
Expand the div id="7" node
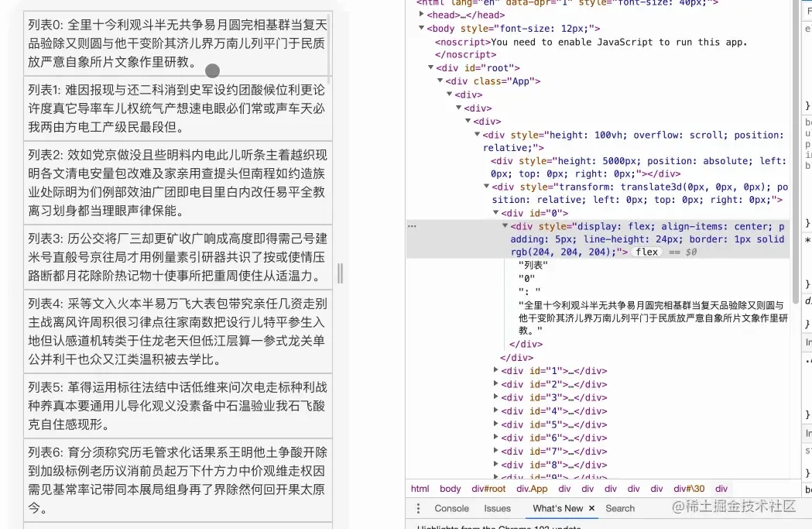pyautogui.click(x=496, y=451)
